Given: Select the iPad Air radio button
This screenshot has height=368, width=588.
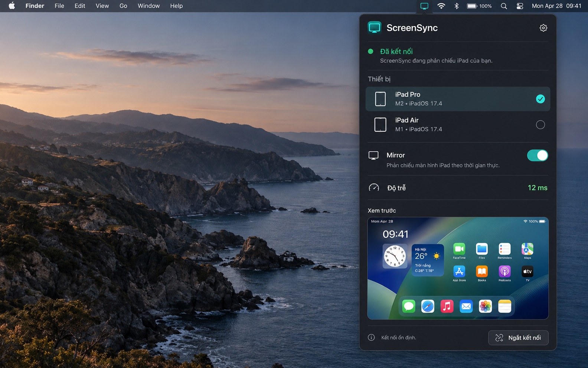Looking at the screenshot, I should [x=540, y=125].
